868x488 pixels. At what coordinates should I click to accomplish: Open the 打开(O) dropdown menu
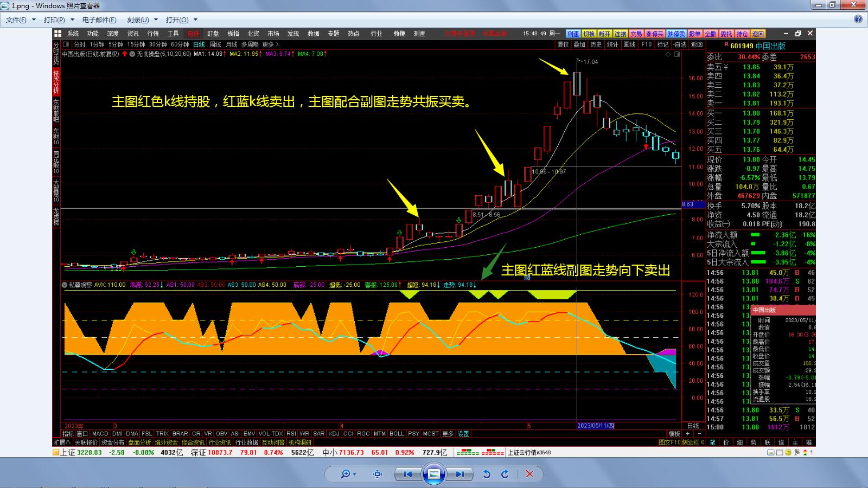(182, 20)
